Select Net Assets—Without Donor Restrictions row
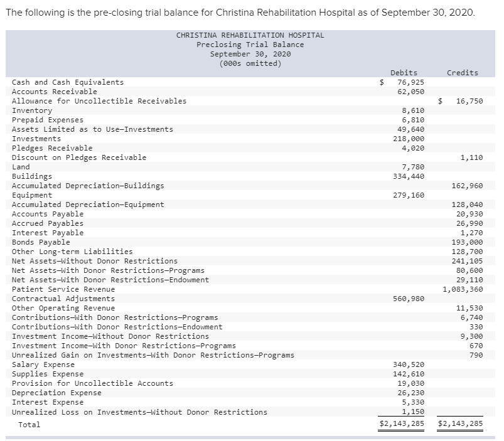Screen dimensions: 504x441 [x=88, y=261]
